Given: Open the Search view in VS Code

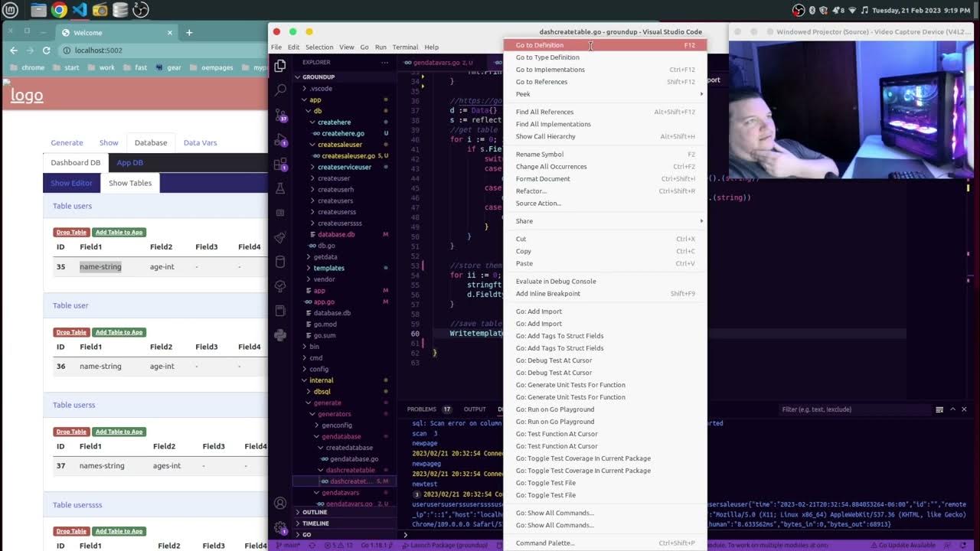Looking at the screenshot, I should point(280,90).
